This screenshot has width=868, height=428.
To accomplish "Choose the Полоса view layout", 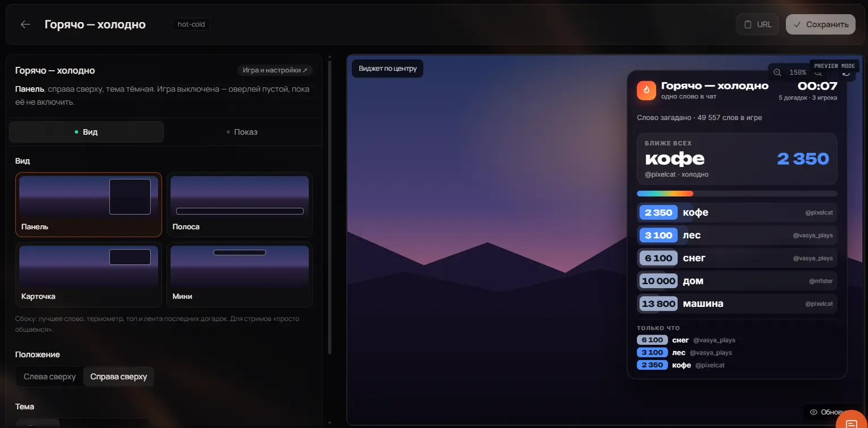I will click(240, 204).
